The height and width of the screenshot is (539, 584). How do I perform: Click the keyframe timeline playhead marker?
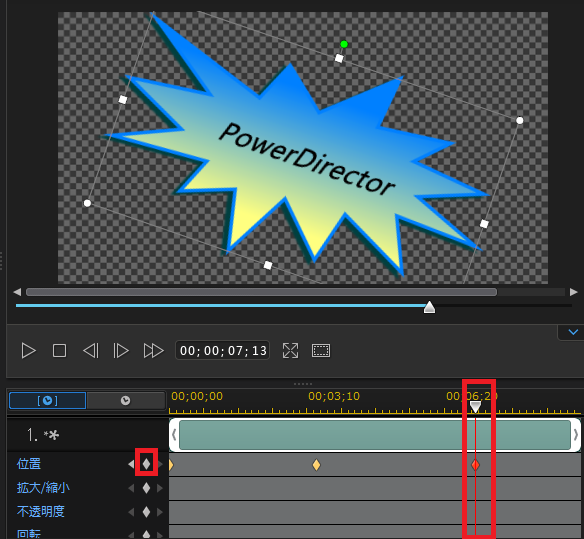475,407
